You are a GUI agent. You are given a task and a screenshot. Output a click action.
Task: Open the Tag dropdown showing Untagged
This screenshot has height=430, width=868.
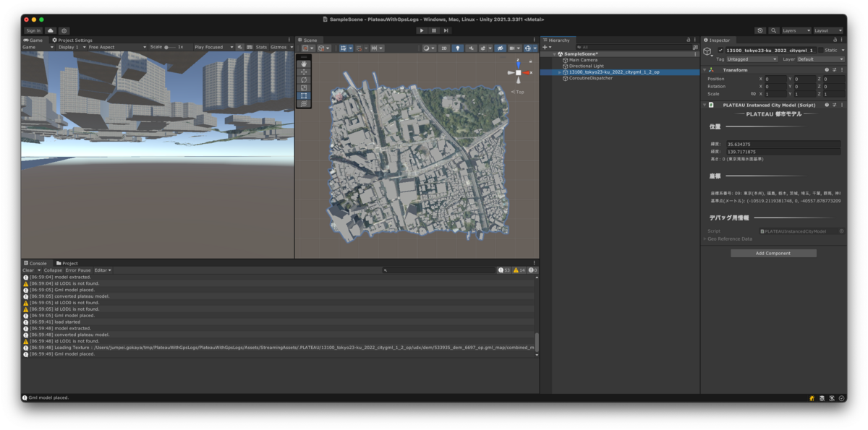[x=752, y=59]
